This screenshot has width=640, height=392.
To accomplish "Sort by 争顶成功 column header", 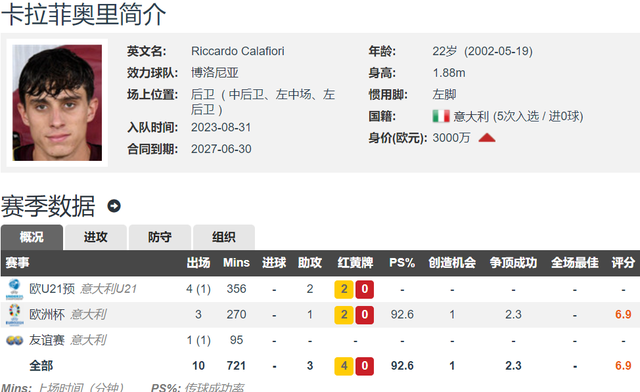I will point(513,263).
